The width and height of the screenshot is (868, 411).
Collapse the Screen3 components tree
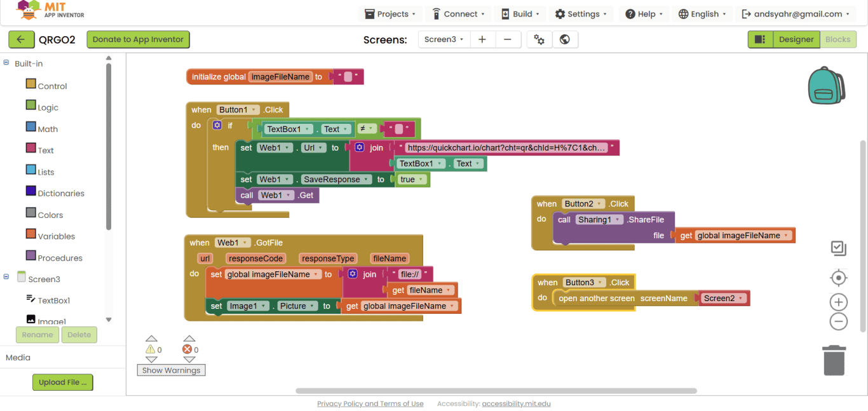pos(6,277)
